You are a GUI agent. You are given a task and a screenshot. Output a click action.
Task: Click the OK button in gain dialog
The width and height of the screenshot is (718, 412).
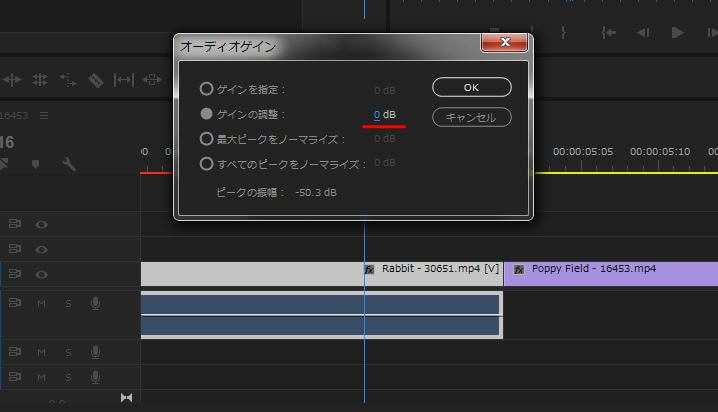[471, 88]
